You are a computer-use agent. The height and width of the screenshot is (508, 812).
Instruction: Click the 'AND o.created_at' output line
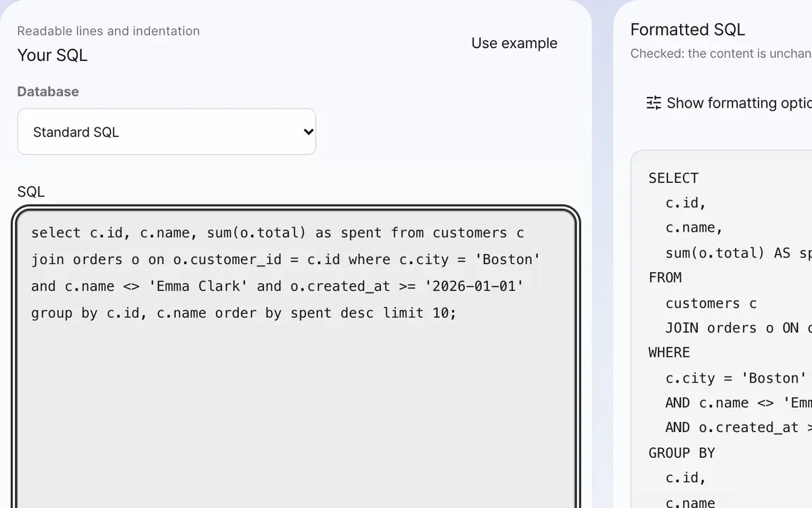738,427
